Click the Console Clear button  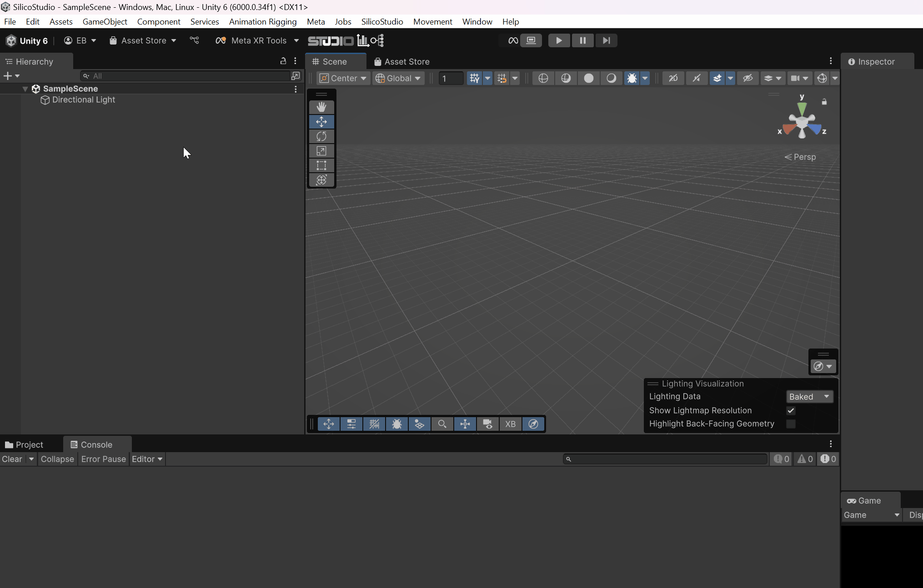tap(12, 459)
